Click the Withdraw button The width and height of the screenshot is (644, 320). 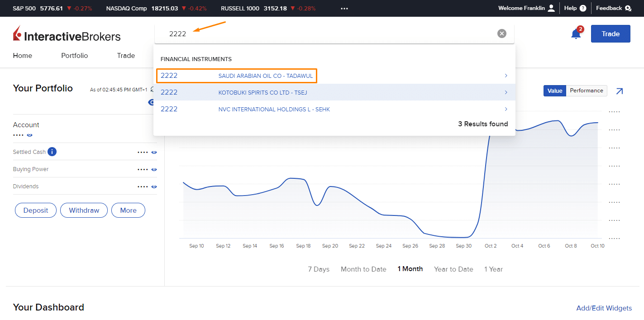tap(84, 210)
